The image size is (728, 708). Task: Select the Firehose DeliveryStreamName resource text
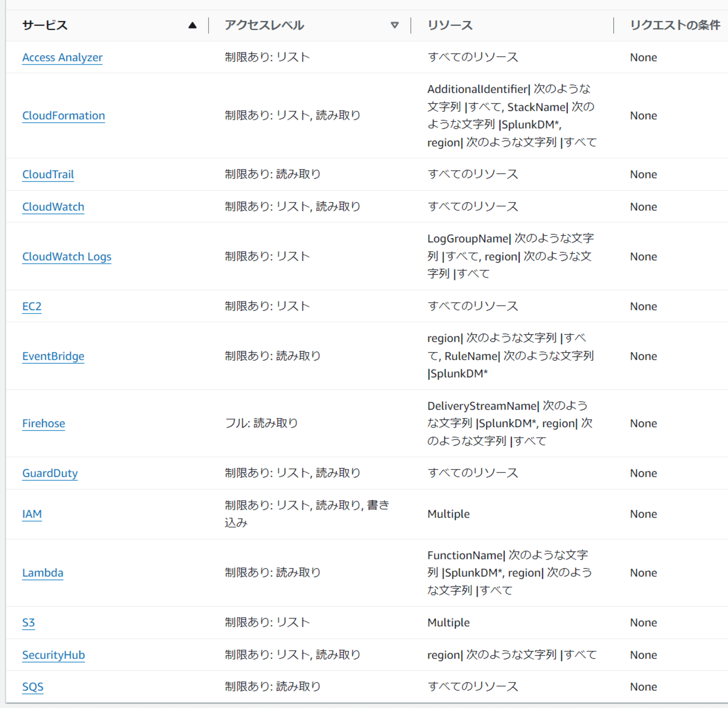(x=510, y=423)
